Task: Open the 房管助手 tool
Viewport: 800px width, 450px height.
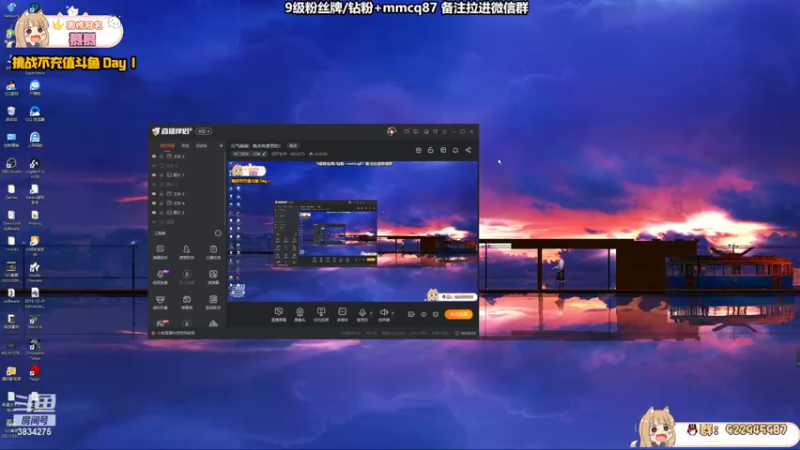Action: pos(187,252)
